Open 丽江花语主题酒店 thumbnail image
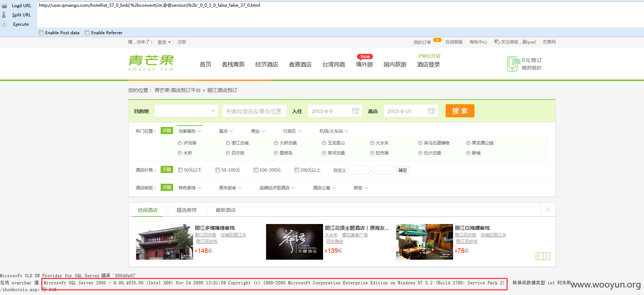This screenshot has width=644, height=295. click(x=295, y=242)
